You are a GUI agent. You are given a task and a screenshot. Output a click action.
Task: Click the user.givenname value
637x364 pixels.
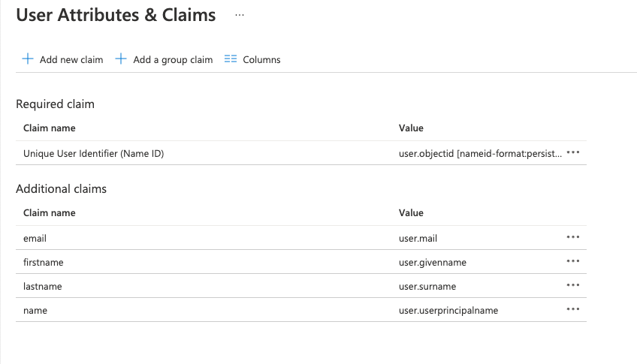[433, 263]
